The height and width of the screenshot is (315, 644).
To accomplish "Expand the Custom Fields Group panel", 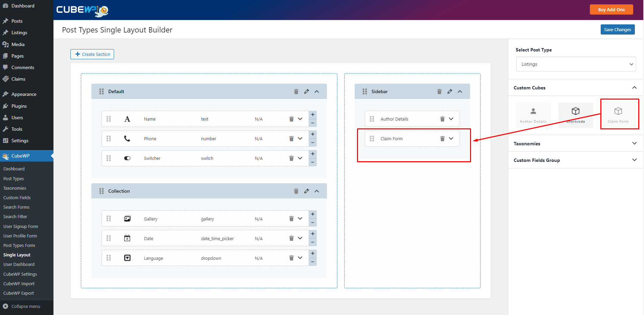I will (635, 160).
